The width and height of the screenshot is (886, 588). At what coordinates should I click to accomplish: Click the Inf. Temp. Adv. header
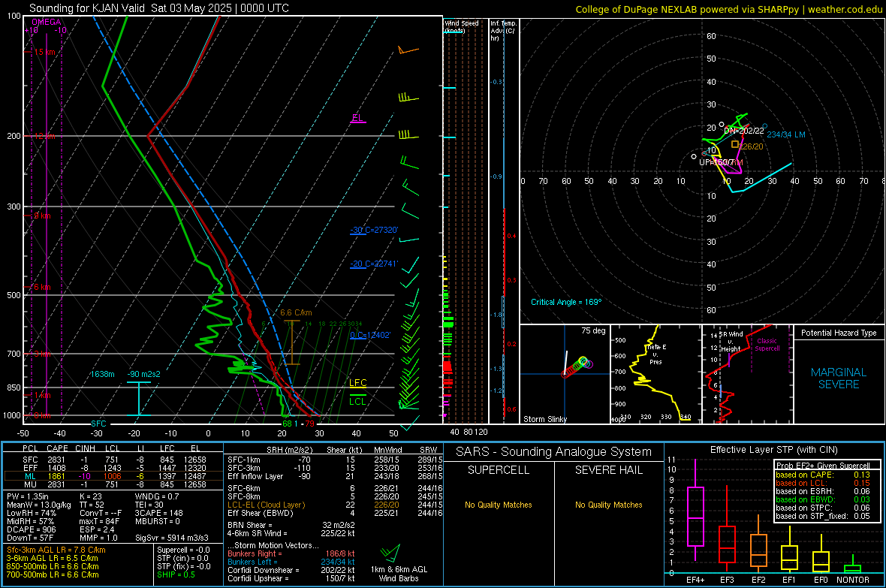pos(503,31)
